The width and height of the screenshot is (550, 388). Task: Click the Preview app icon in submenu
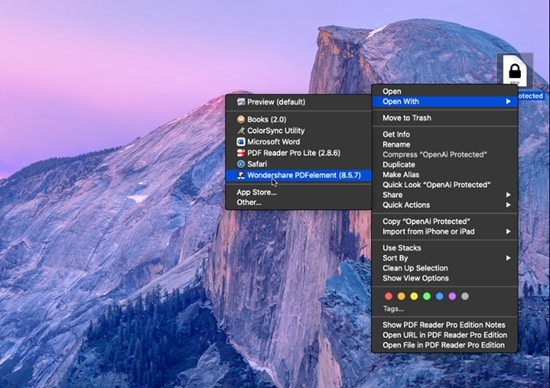click(x=241, y=102)
